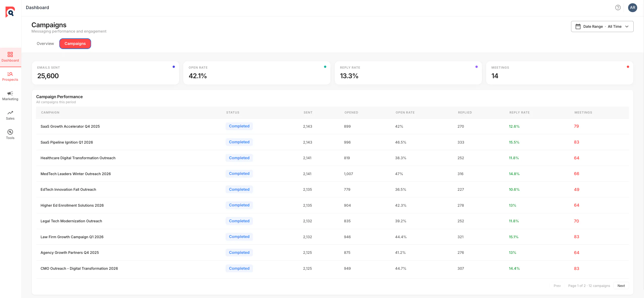The height and width of the screenshot is (298, 644).
Task: Open Healthcare Digital Transformation Outreach campaign
Action: (x=78, y=158)
